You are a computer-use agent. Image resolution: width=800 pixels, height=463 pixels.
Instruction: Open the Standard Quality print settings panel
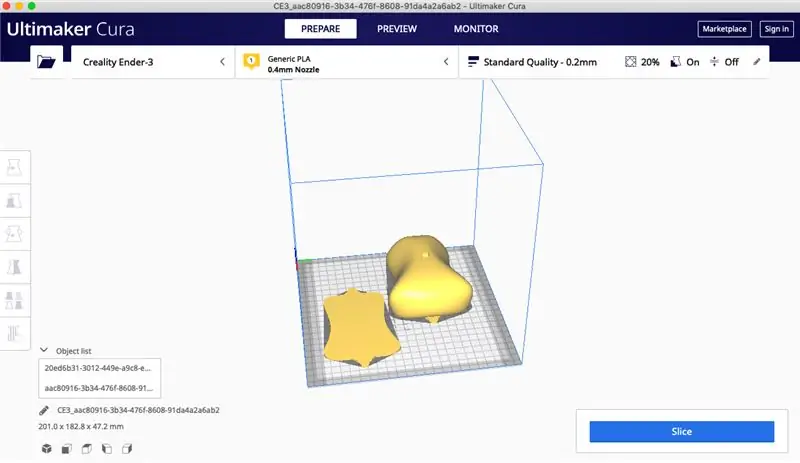click(x=614, y=62)
